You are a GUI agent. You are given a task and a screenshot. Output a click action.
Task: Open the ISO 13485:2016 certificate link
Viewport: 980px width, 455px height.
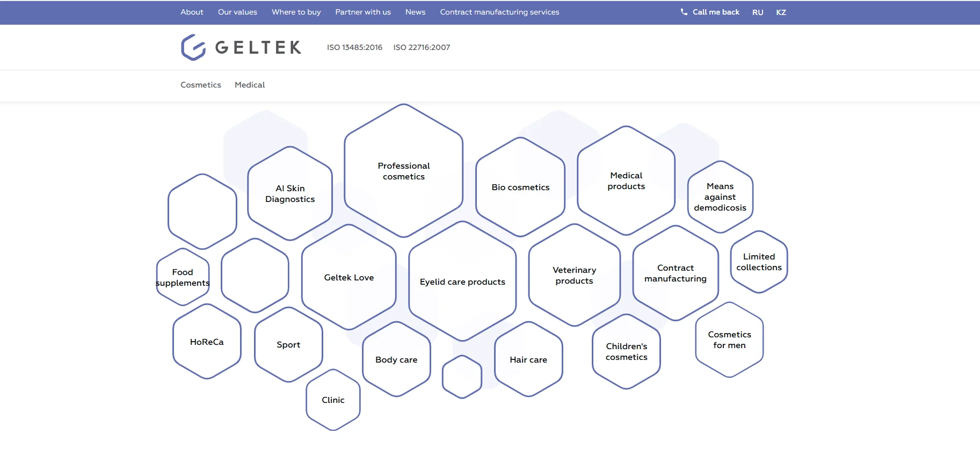(x=354, y=47)
